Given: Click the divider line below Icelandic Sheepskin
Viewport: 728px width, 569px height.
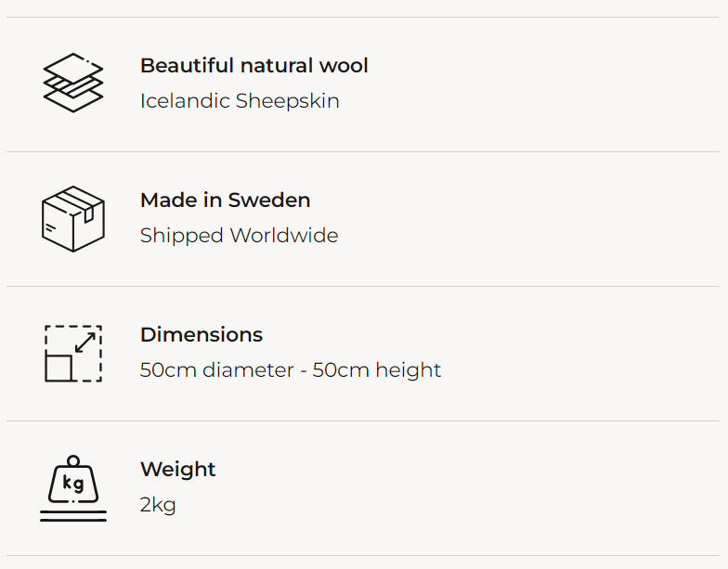Looking at the screenshot, I should (x=363, y=151).
